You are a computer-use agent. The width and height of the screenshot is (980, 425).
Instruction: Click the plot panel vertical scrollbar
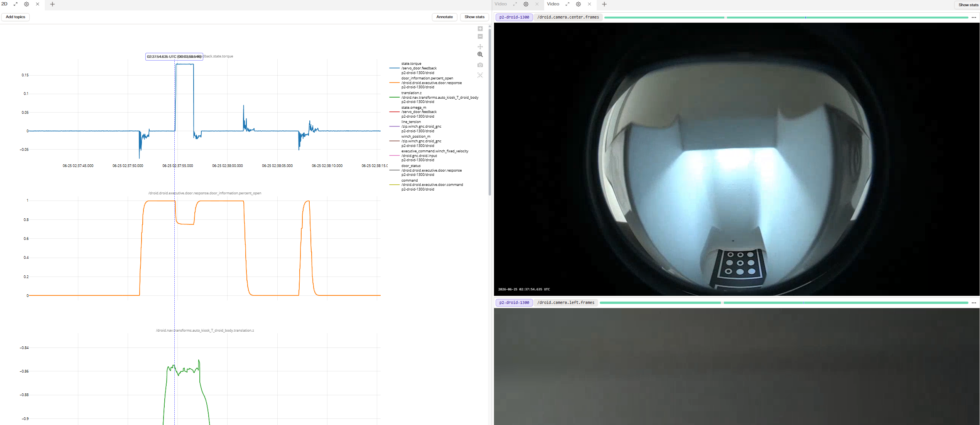(x=490, y=112)
